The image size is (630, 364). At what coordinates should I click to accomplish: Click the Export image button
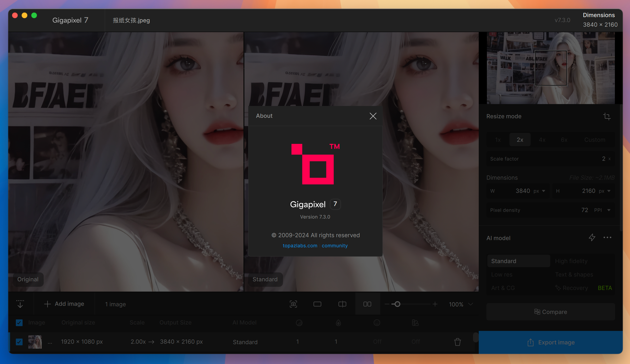pos(551,342)
